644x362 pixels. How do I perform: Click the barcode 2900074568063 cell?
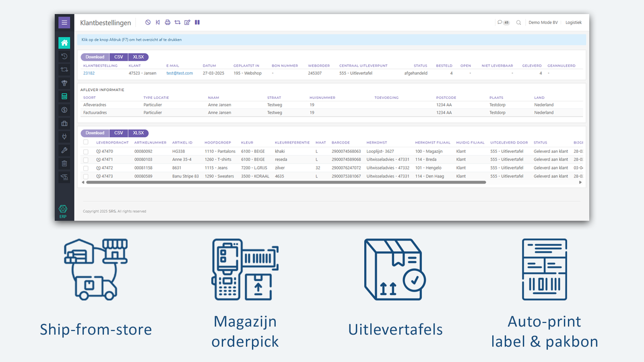(x=346, y=152)
